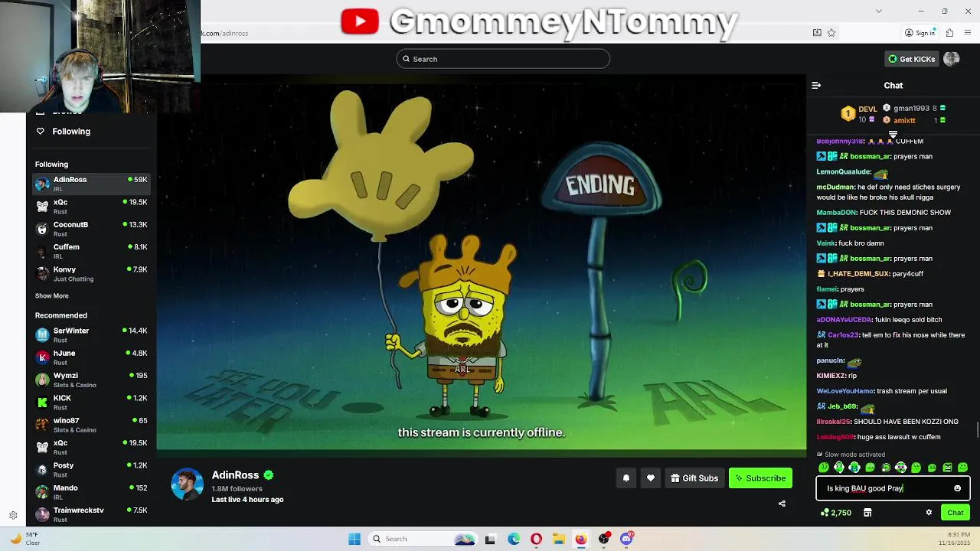
Task: Expand sidebar list with Show More
Action: [x=51, y=295]
